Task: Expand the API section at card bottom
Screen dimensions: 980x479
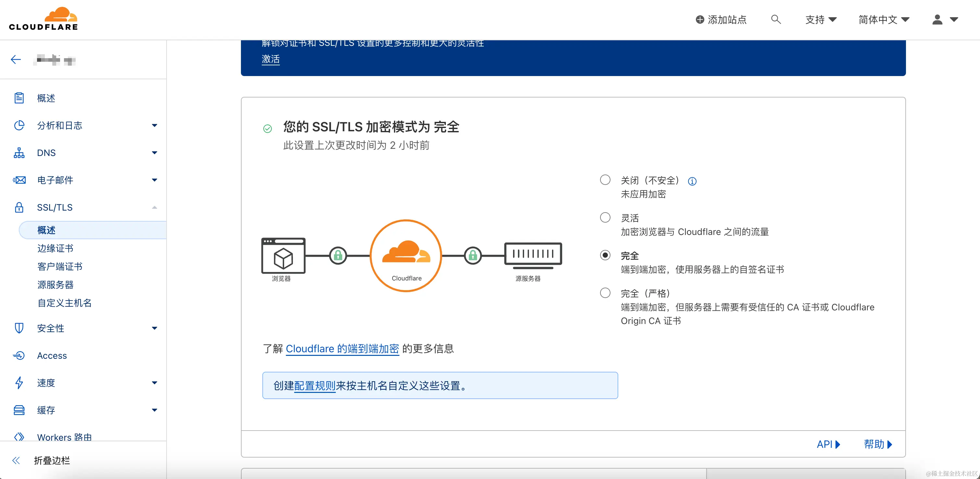Action: click(828, 444)
